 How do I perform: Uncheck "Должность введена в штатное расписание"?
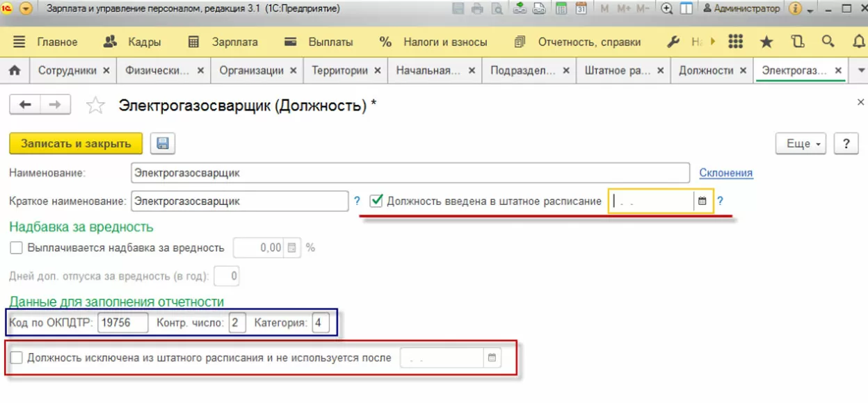(x=376, y=201)
